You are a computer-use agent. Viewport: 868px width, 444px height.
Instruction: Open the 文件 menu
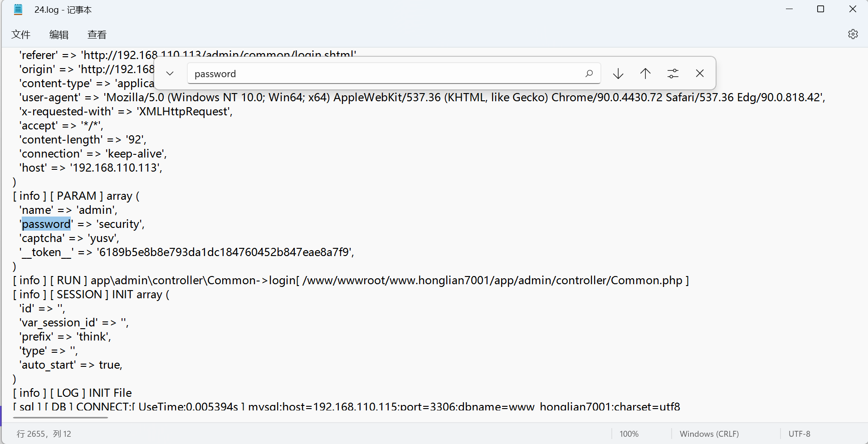coord(21,35)
